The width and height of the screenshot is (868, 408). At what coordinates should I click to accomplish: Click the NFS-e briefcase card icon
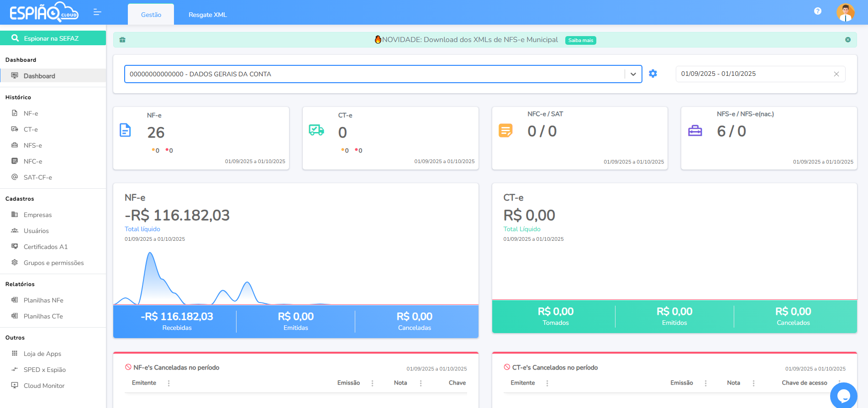[695, 131]
